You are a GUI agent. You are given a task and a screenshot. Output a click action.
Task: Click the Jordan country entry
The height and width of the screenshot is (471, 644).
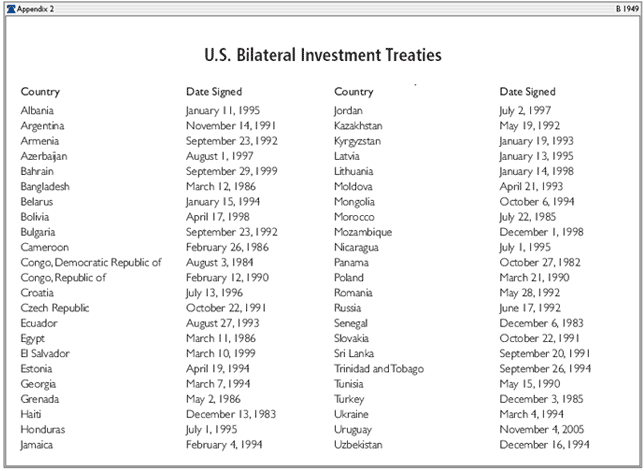(348, 110)
